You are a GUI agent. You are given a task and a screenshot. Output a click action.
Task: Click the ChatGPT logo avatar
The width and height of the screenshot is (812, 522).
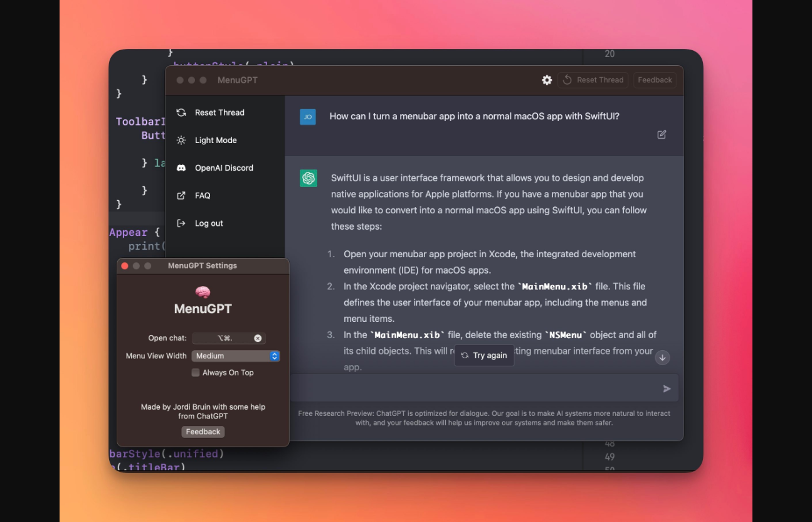click(308, 178)
